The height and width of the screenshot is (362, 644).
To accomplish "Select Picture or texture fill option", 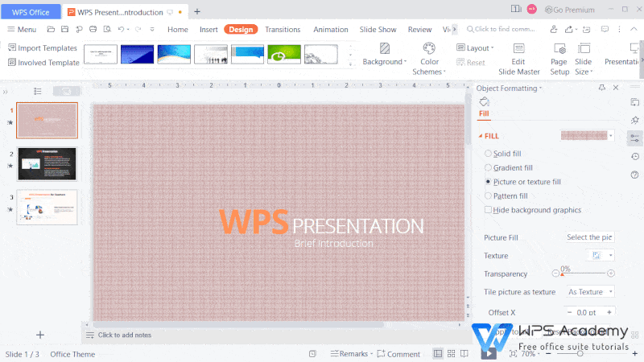I will tap(488, 182).
